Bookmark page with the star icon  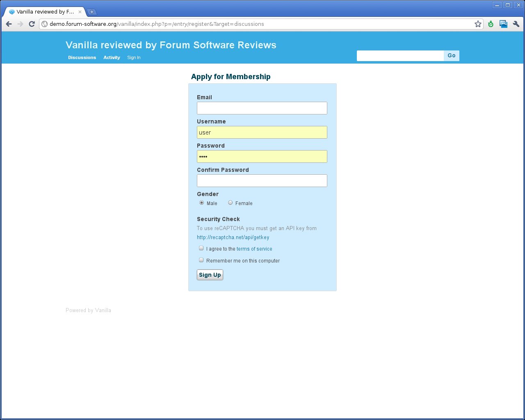click(478, 24)
